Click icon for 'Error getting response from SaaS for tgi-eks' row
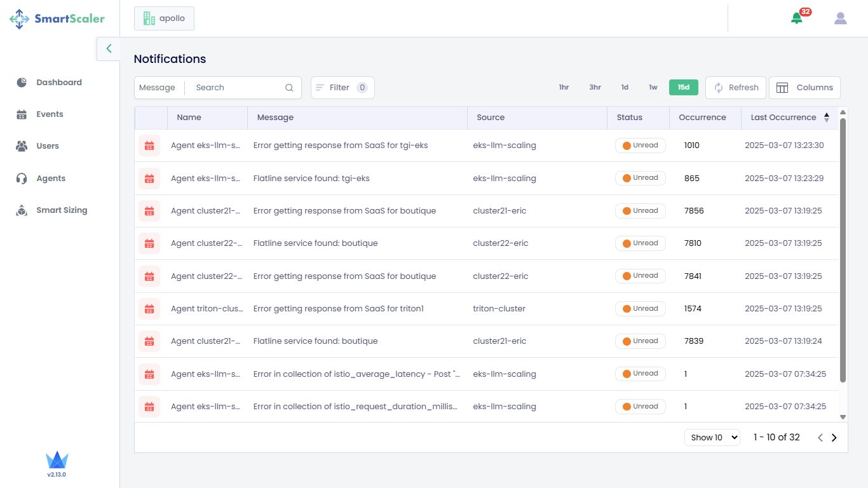 click(x=149, y=146)
